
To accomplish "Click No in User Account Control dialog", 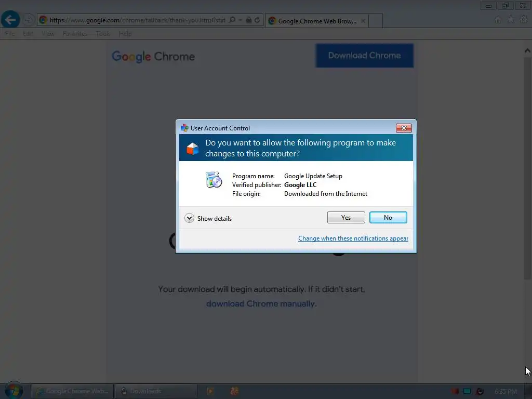I will (x=388, y=218).
